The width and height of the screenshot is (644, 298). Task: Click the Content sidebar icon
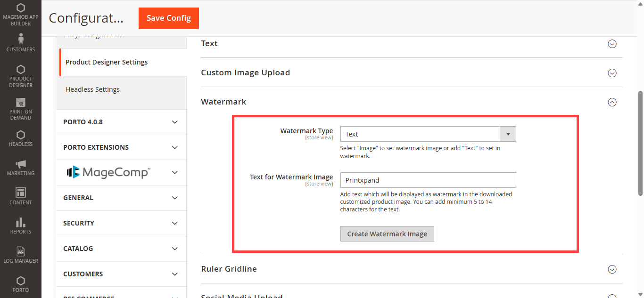point(20,193)
